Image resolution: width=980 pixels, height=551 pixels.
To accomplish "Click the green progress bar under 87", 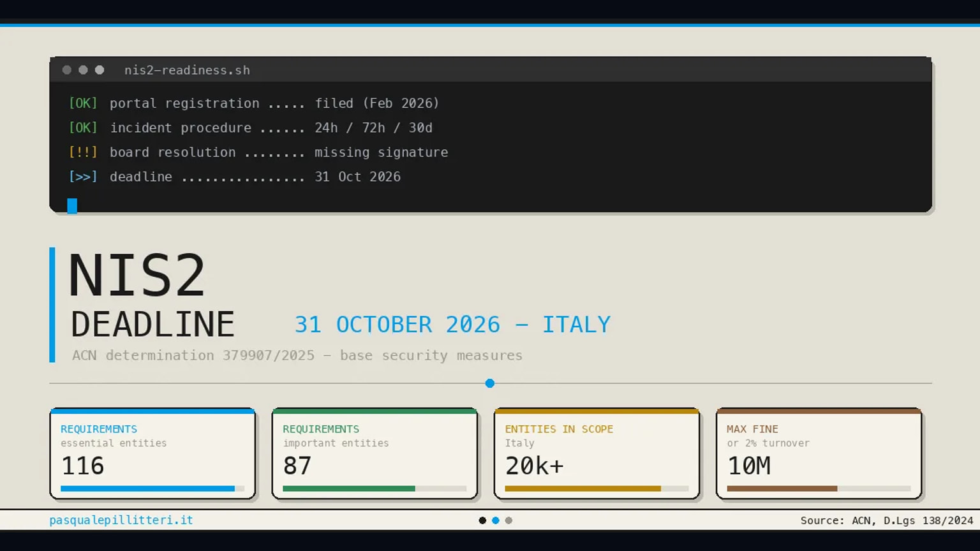I will click(375, 489).
